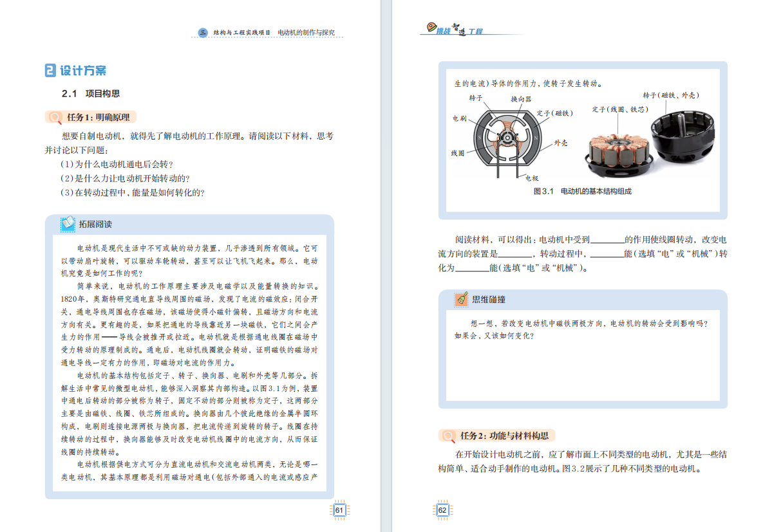Screen dimensions: 772x532
Task: Click the 2.1 项目构思 subheading
Action: [91, 93]
